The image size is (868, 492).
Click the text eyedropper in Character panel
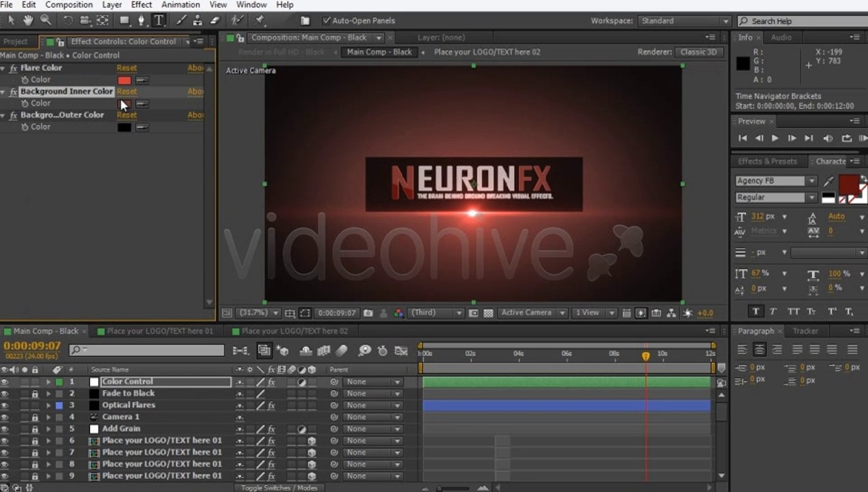click(830, 181)
